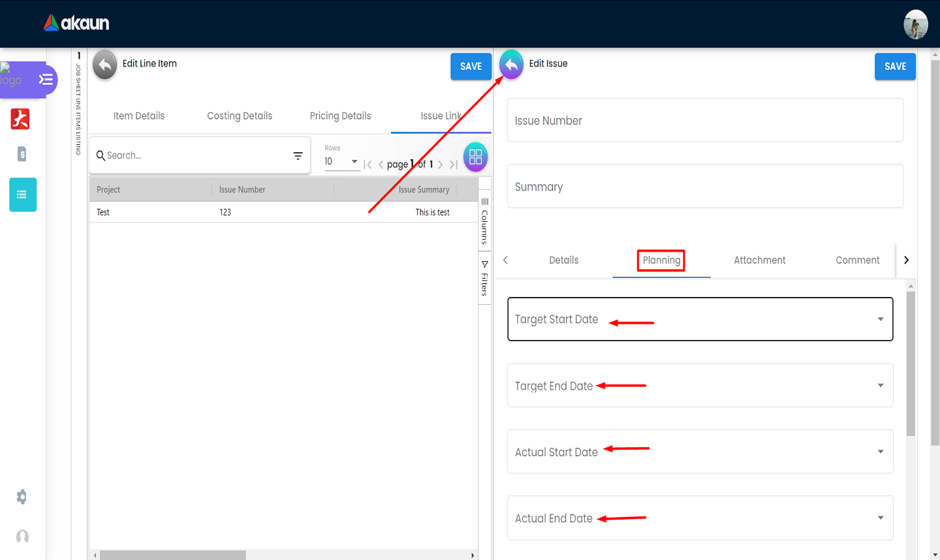
Task: Open settings gear in left sidebar
Action: click(22, 497)
